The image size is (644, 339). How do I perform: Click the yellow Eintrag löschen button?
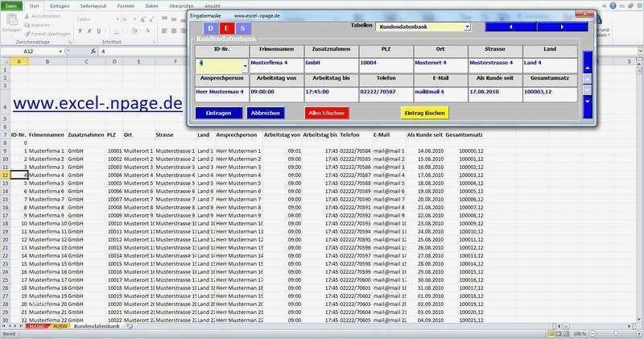425,113
